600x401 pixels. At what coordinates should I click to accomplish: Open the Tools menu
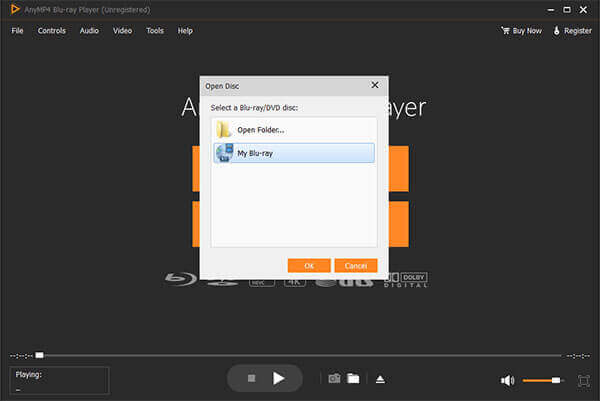[x=155, y=31]
